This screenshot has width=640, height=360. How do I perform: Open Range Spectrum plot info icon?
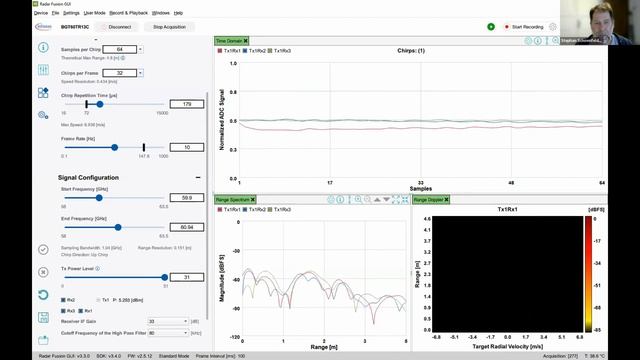[x=340, y=200]
